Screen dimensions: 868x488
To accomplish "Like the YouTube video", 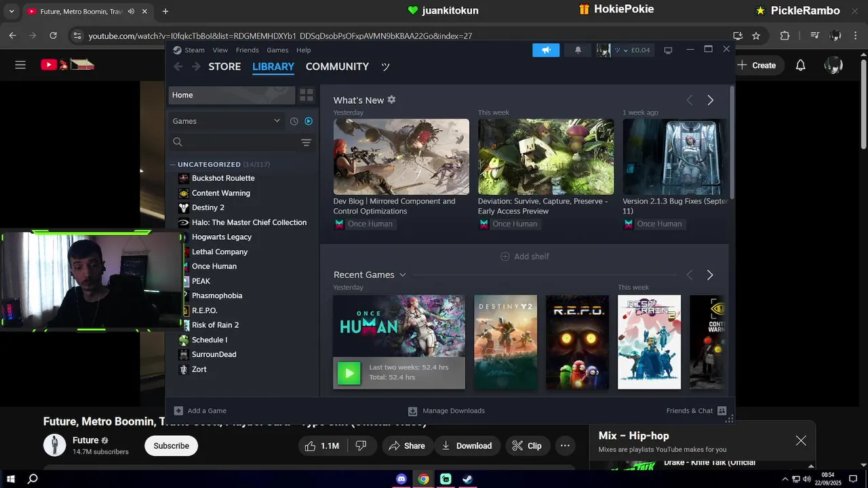I will click(x=323, y=446).
